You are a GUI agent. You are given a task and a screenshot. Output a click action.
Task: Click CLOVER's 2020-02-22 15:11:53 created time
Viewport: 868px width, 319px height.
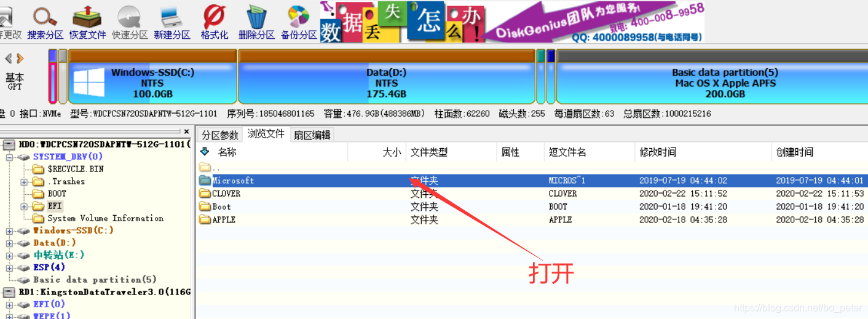pyautogui.click(x=820, y=194)
